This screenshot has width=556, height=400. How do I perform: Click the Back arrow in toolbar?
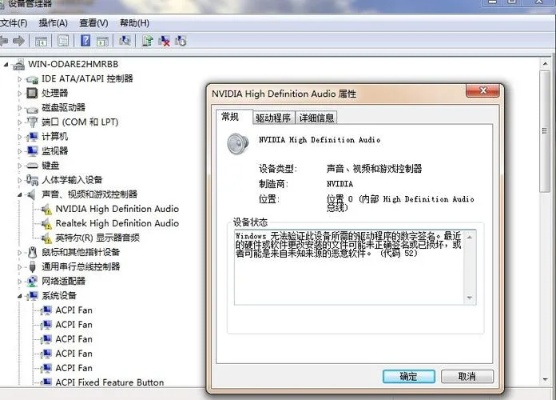pos(4,41)
